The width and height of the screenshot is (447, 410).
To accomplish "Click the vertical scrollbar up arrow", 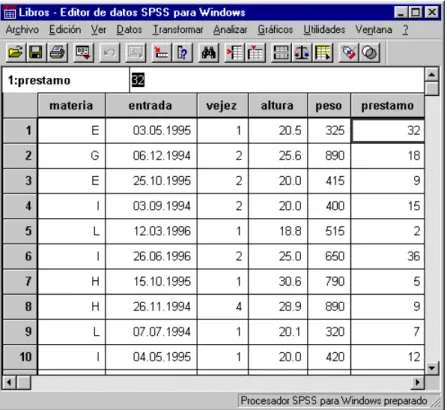I will [x=432, y=74].
